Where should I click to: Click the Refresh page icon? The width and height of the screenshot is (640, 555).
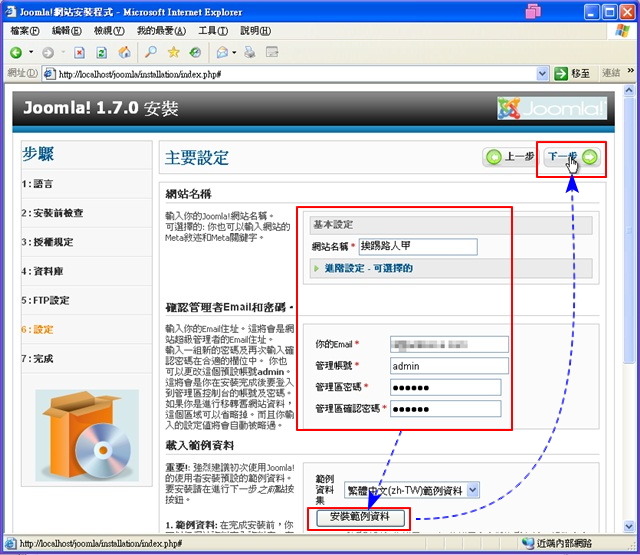point(102,52)
